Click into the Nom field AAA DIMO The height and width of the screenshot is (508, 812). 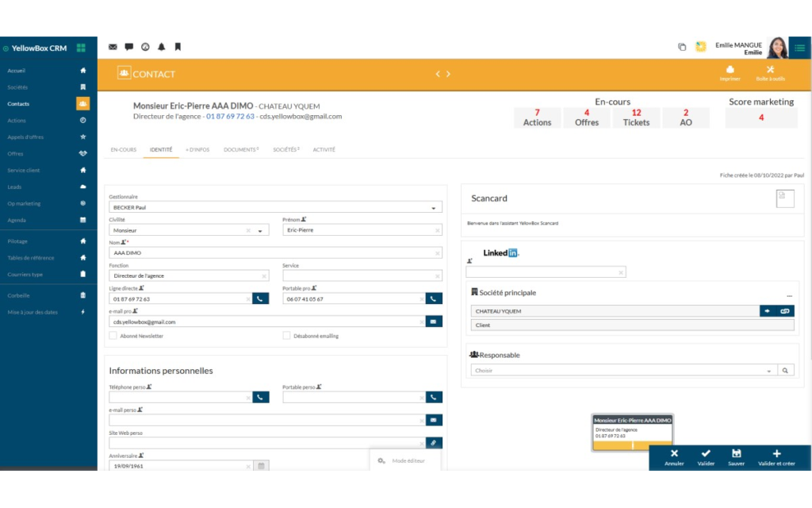[275, 253]
